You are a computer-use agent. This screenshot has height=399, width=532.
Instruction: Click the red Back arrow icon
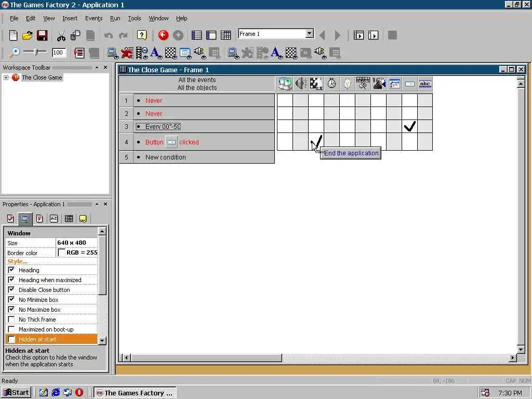[x=163, y=35]
